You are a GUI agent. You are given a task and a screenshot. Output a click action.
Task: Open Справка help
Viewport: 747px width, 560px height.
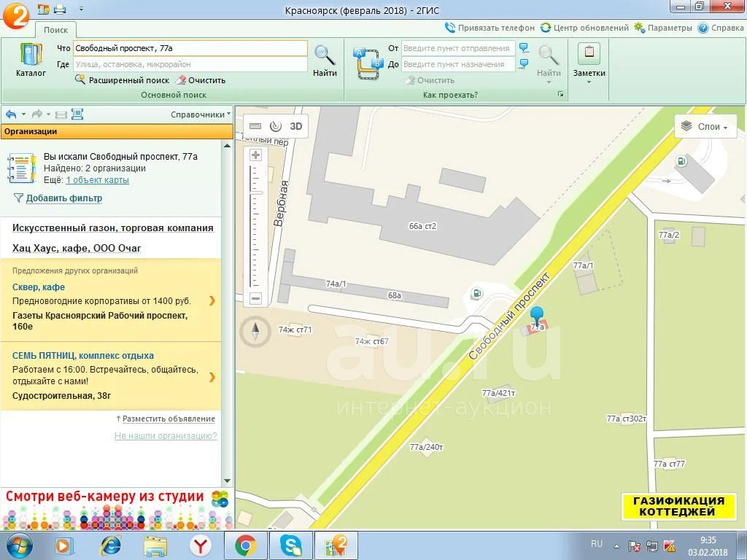[721, 28]
